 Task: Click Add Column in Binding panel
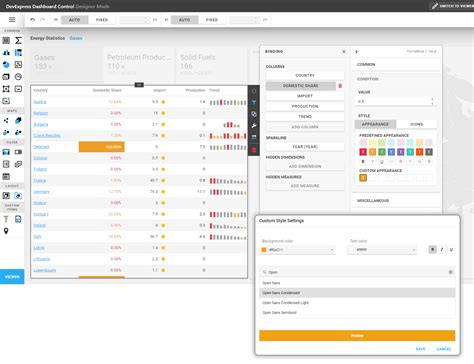pyautogui.click(x=305, y=127)
